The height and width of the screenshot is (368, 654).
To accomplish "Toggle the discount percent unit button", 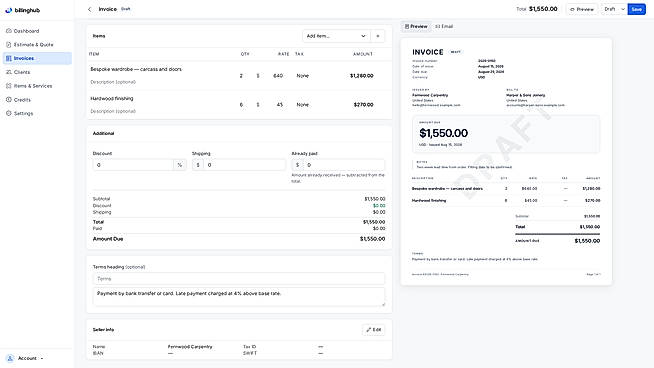I will pyautogui.click(x=180, y=165).
